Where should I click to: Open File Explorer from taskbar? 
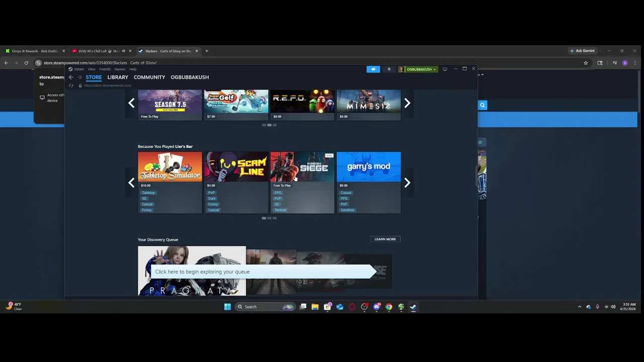[315, 307]
